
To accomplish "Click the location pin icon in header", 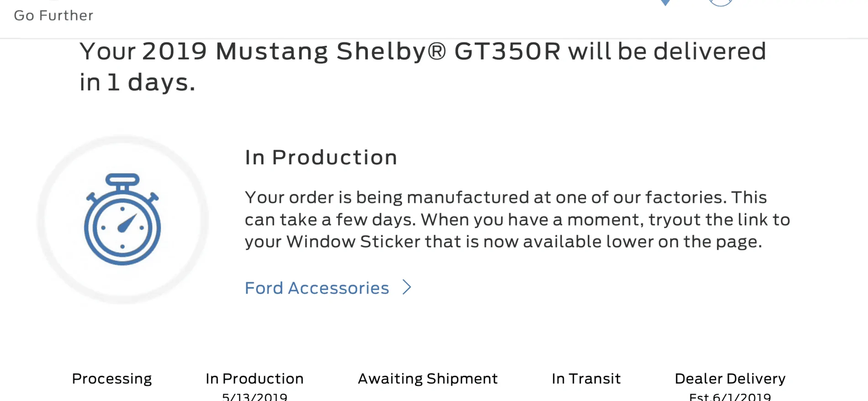I will 666,2.
